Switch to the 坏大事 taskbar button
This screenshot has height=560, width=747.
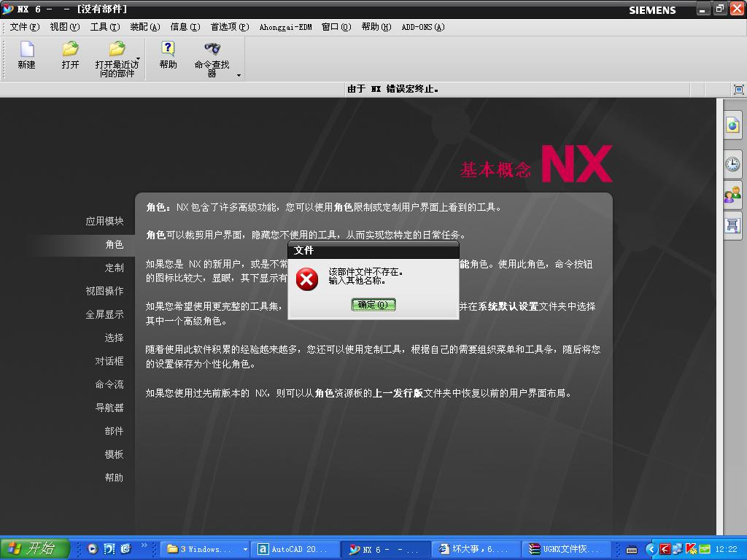[x=476, y=549]
